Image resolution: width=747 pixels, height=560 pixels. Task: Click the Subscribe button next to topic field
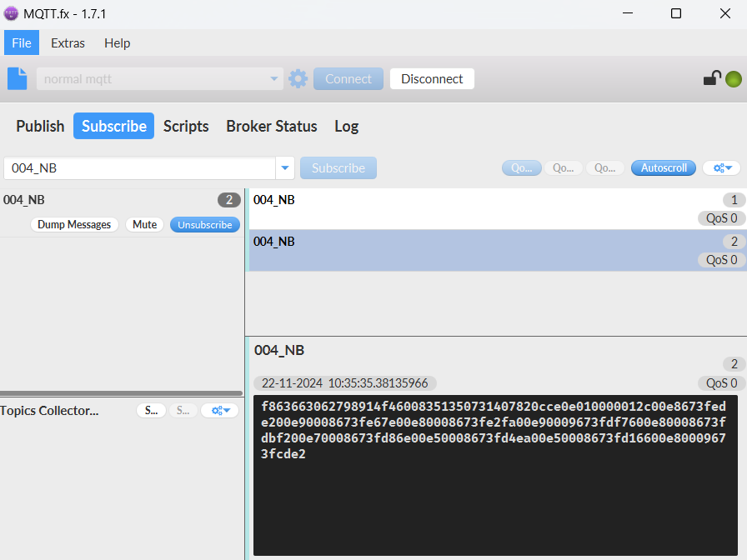click(338, 168)
